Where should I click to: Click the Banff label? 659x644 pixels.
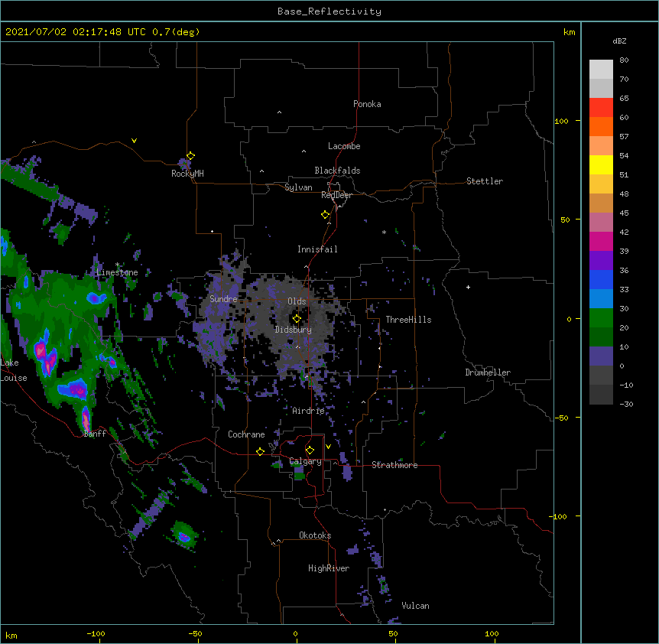(95, 434)
